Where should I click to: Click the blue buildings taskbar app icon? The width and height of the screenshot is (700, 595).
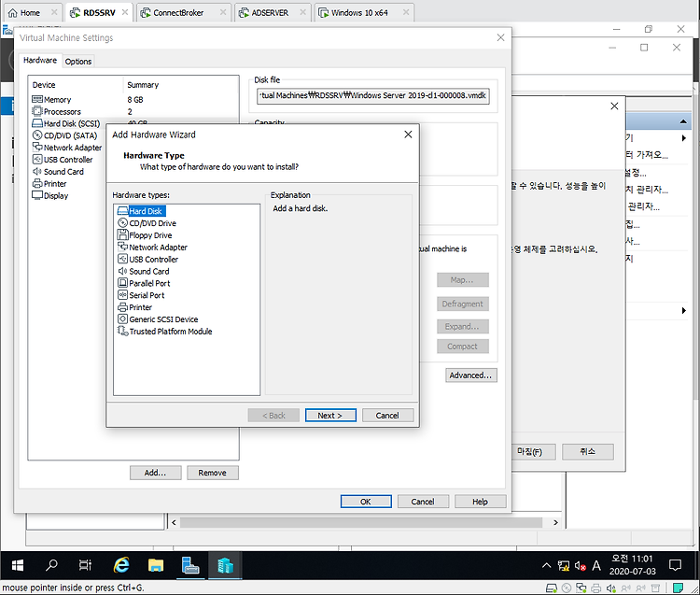pos(226,565)
